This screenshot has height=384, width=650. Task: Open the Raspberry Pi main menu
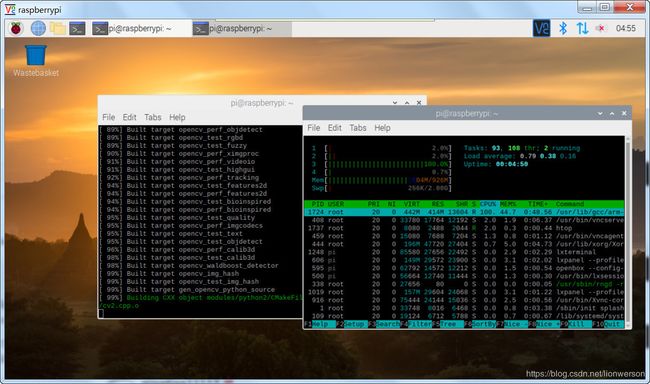click(16, 28)
